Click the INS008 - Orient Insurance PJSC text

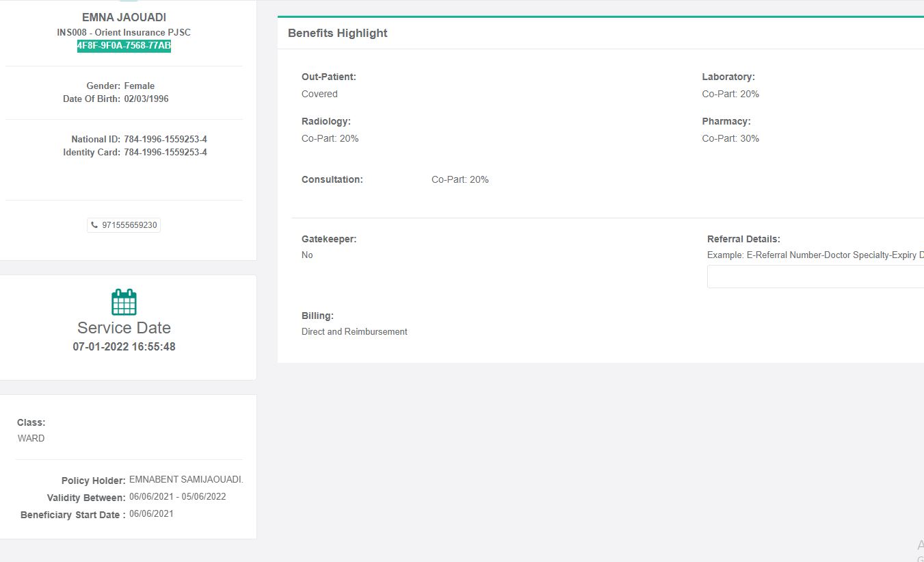(x=124, y=32)
